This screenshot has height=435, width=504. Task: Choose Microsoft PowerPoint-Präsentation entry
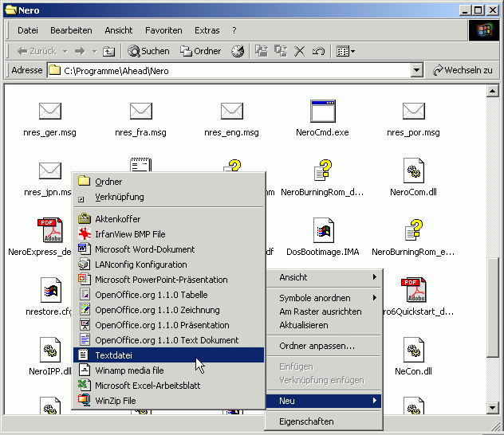169,280
